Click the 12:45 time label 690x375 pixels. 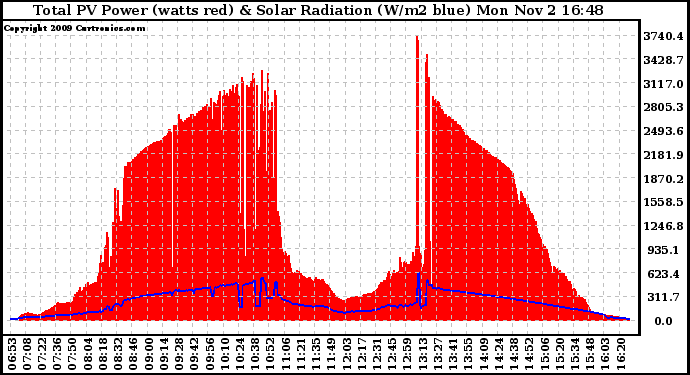pyautogui.click(x=393, y=354)
